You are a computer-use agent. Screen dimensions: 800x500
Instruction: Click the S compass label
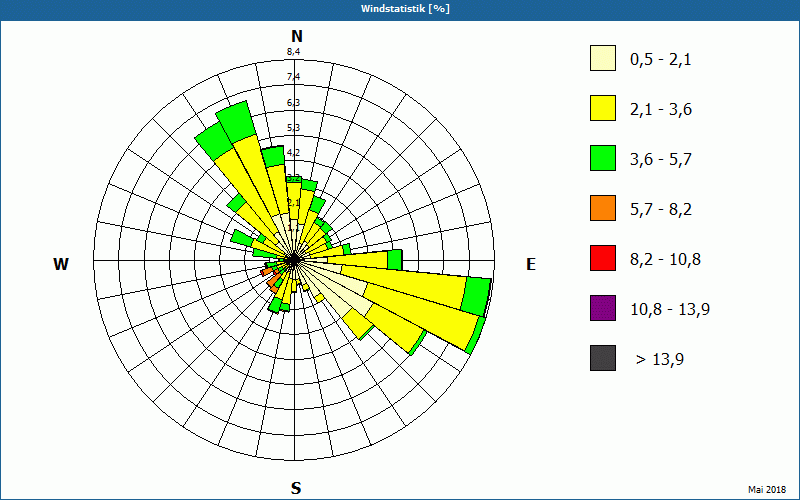point(296,488)
